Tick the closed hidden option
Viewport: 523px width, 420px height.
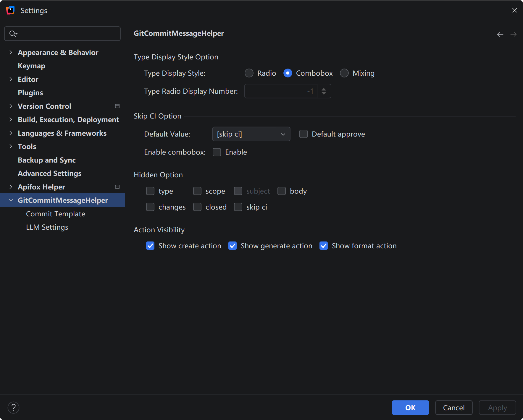coord(197,207)
